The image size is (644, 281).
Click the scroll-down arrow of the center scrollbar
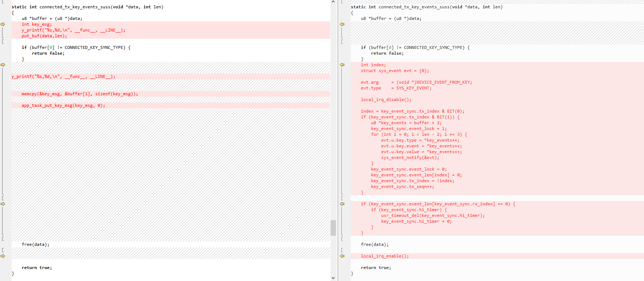click(333, 278)
